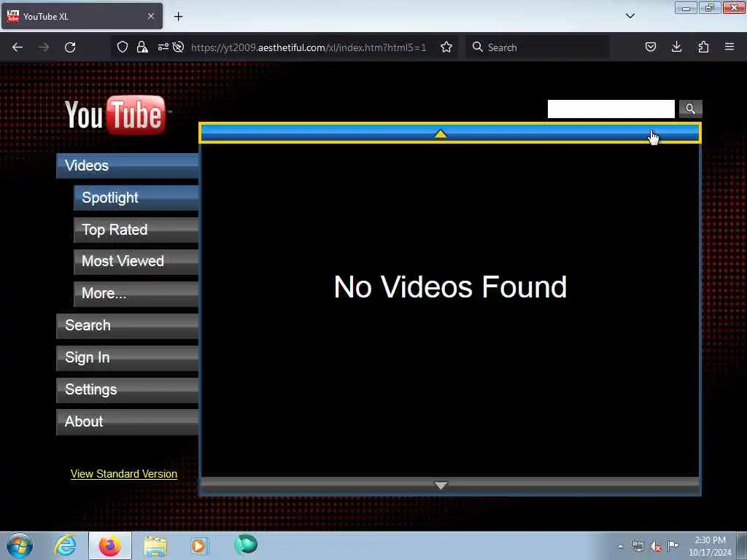Open the Firefox hamburger menu
This screenshot has height=560, width=747.
[x=729, y=47]
